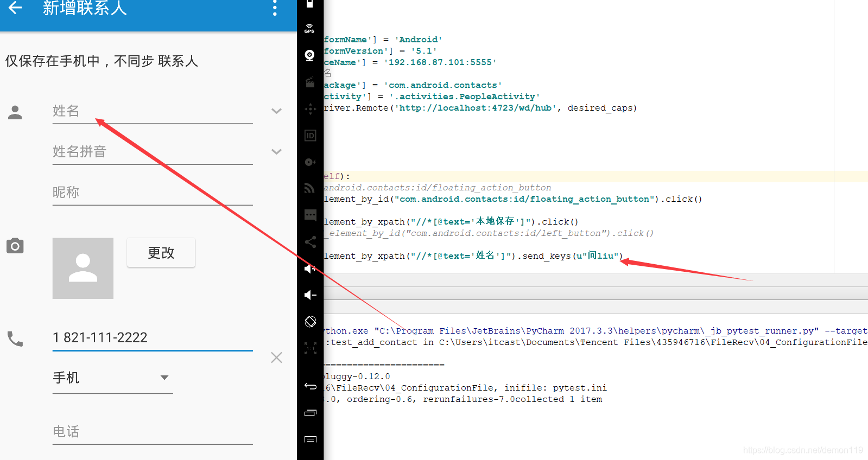868x460 pixels.
Task: Click the pluggy-0.12.0 console text
Action: tap(357, 376)
